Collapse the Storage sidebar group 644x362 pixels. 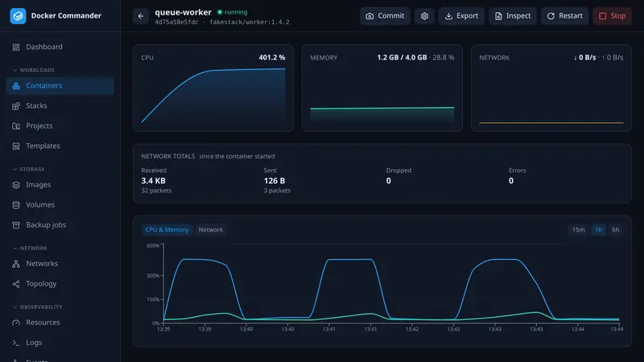pyautogui.click(x=28, y=169)
